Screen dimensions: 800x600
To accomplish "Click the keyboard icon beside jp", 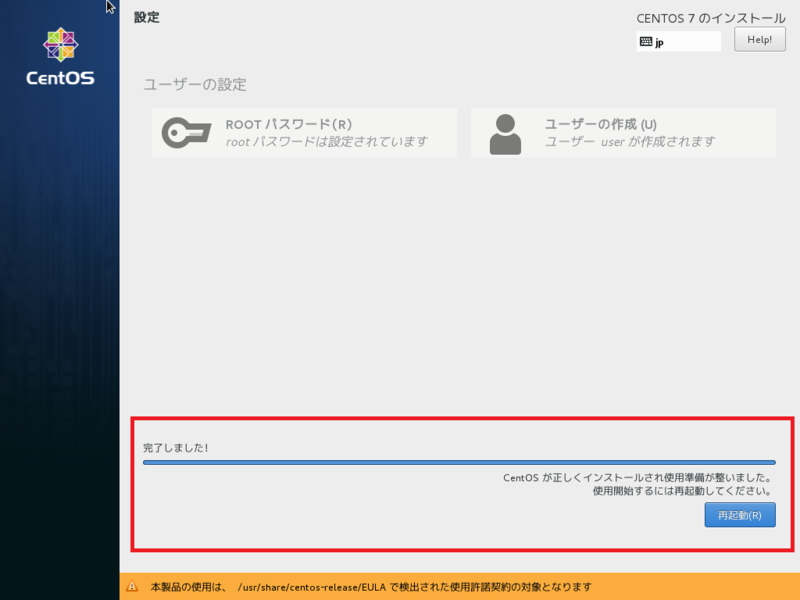I will (x=646, y=42).
